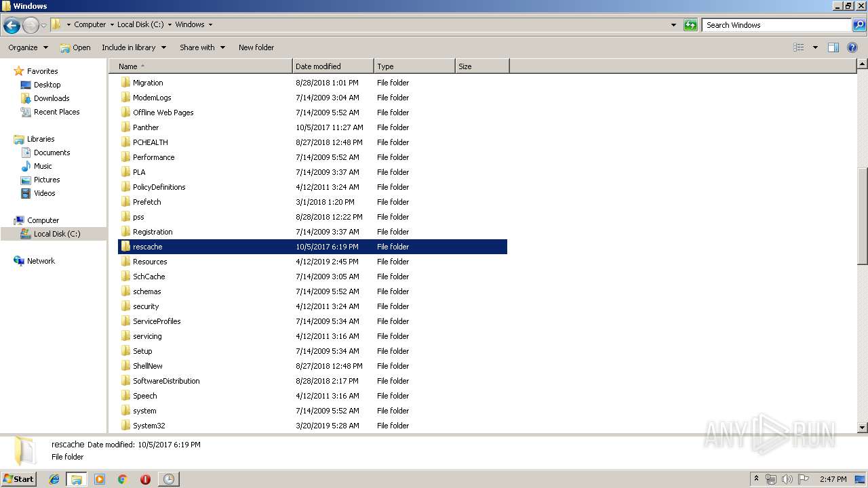Select Favorites in navigation pane
The height and width of the screenshot is (488, 868).
42,71
